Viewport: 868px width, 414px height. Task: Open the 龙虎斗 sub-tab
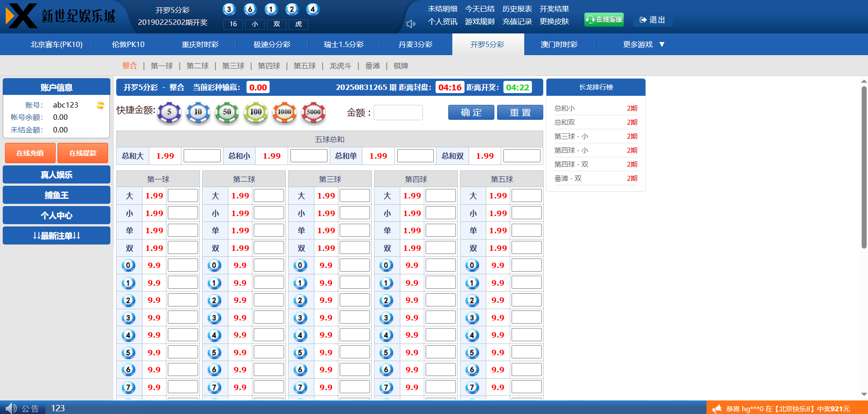[340, 66]
